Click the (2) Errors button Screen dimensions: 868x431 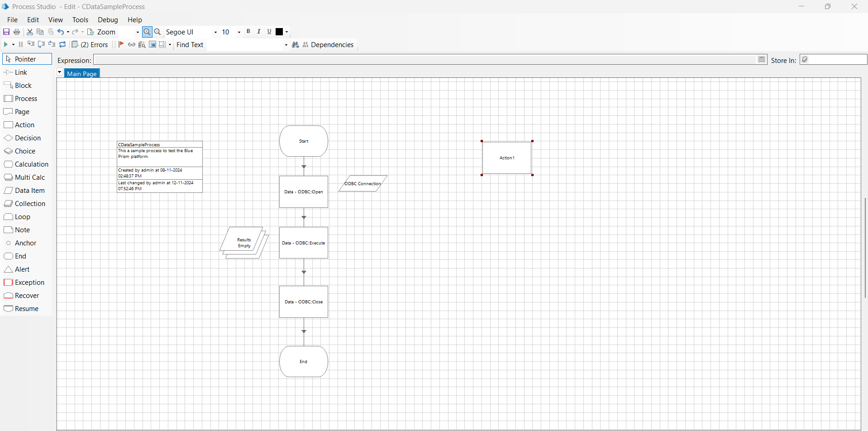click(x=90, y=44)
